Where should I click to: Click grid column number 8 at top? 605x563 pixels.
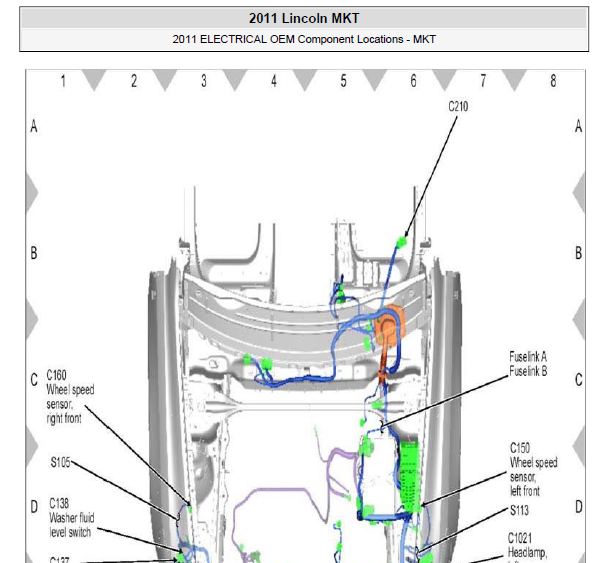coord(553,81)
